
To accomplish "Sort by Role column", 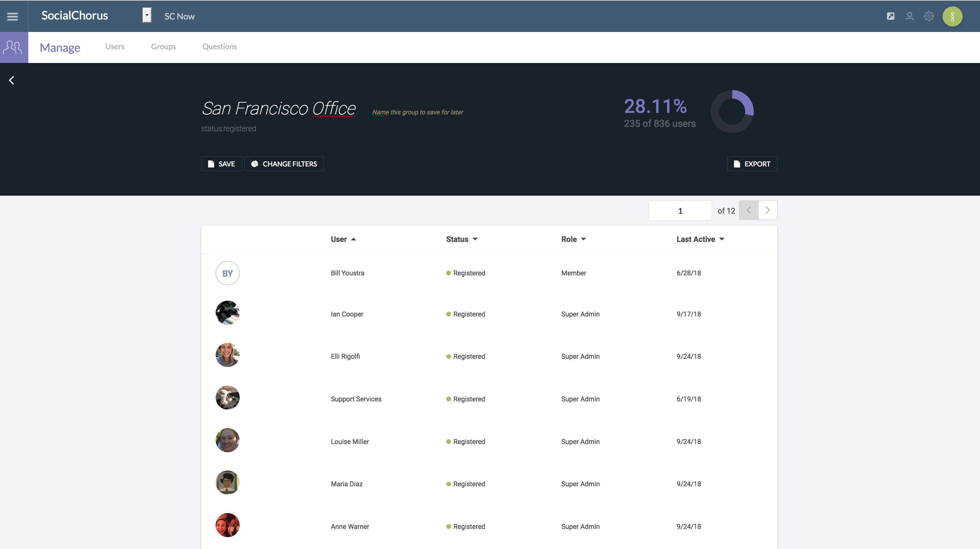I will (573, 239).
